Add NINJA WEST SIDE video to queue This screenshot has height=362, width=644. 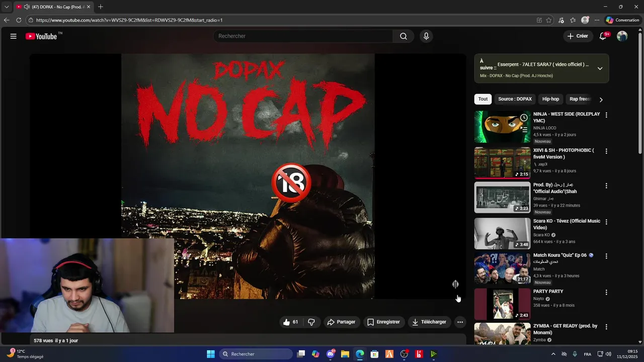coord(524,130)
